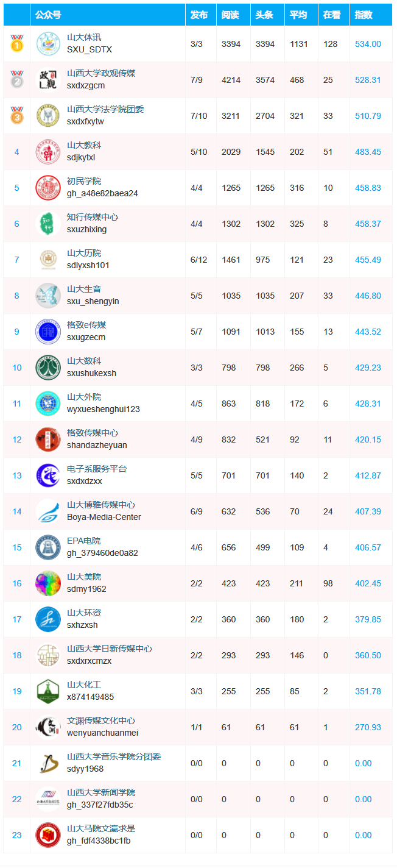Click the 知行传媒中心 green logo avatar
The width and height of the screenshot is (397, 868).
pyautogui.click(x=48, y=223)
